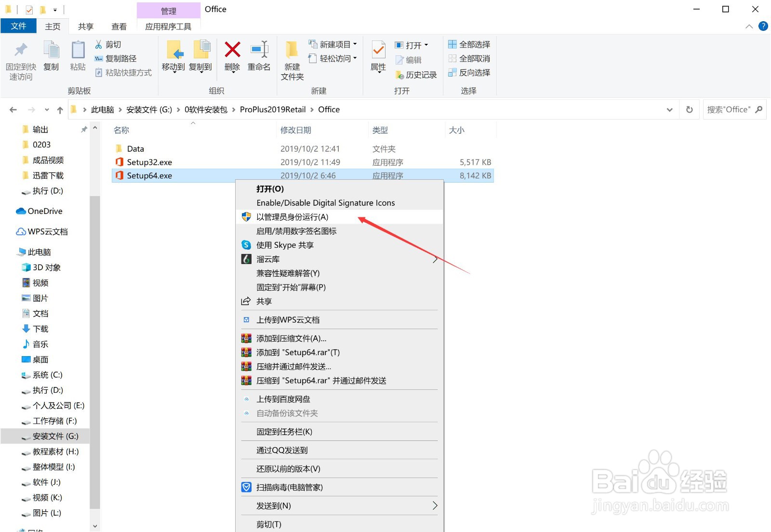Click the Properties checkmark icon
Image resolution: width=771 pixels, height=532 pixels.
[x=378, y=50]
